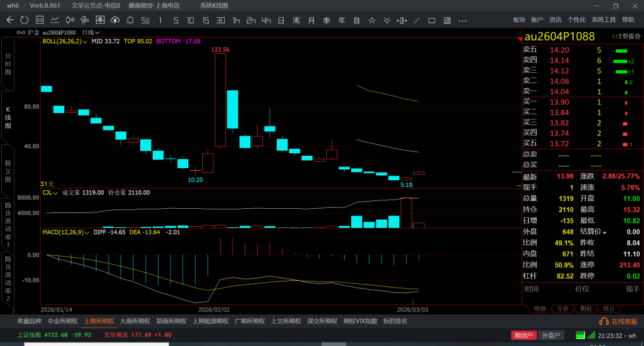Toggle the 周 weekly period view

click(296, 20)
